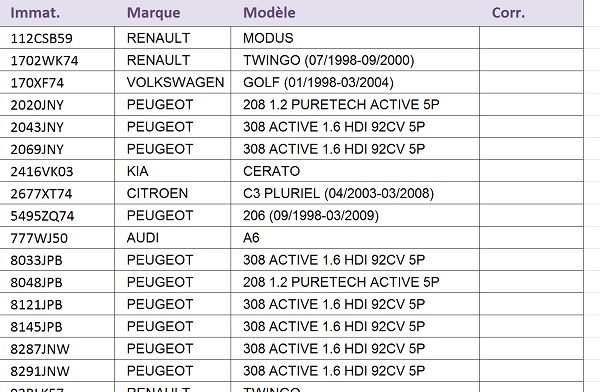The image size is (600, 392).
Task: Click cell with plate 8287JNW
Action: click(57, 349)
